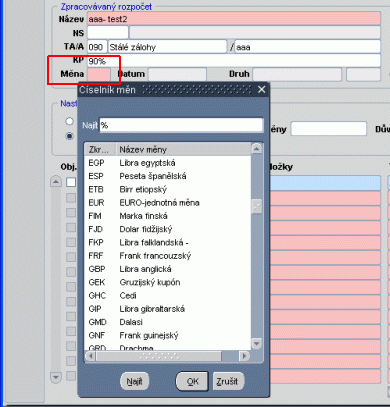390x407 pixels.
Task: Cancel with the Zrušit button
Action: tap(228, 381)
